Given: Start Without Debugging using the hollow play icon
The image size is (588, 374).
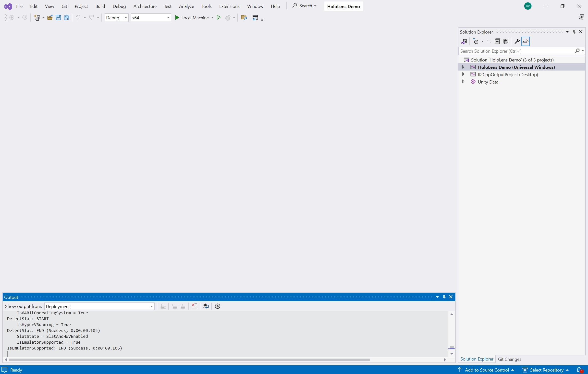Looking at the screenshot, I should [219, 18].
